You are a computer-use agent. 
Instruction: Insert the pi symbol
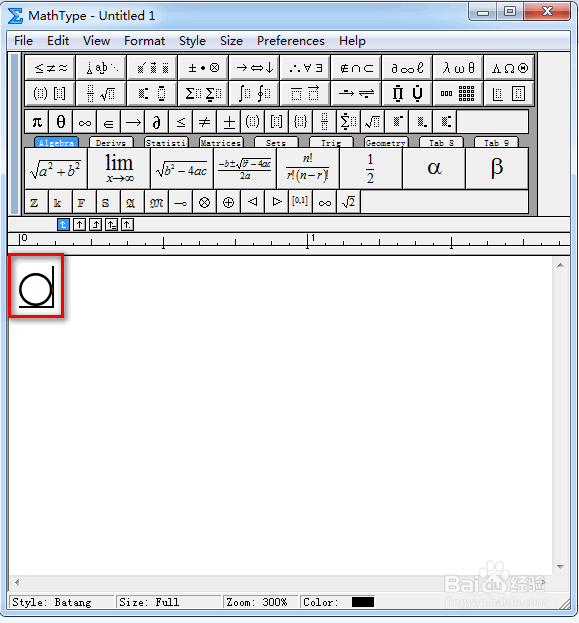37,122
